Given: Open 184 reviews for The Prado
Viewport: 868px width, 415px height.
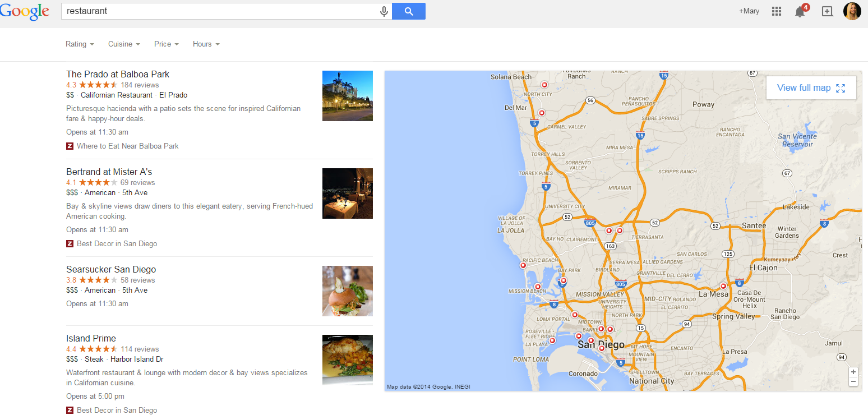Looking at the screenshot, I should pyautogui.click(x=140, y=85).
